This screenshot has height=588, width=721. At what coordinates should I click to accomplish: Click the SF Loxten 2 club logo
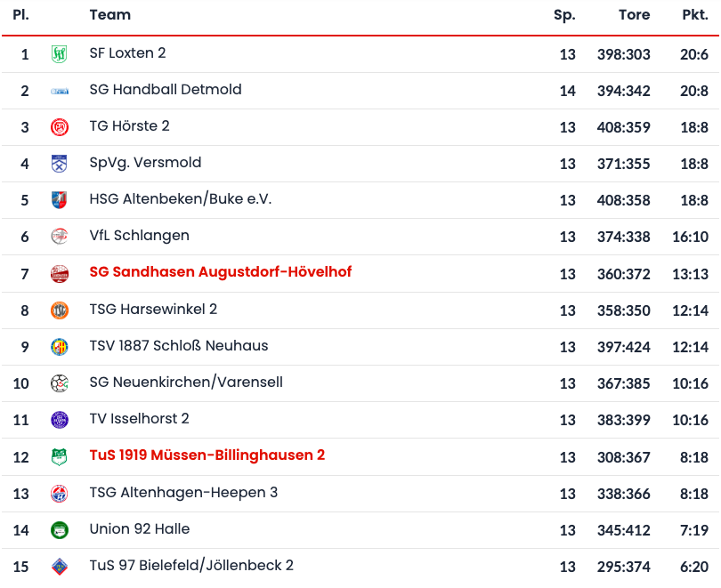tap(60, 54)
